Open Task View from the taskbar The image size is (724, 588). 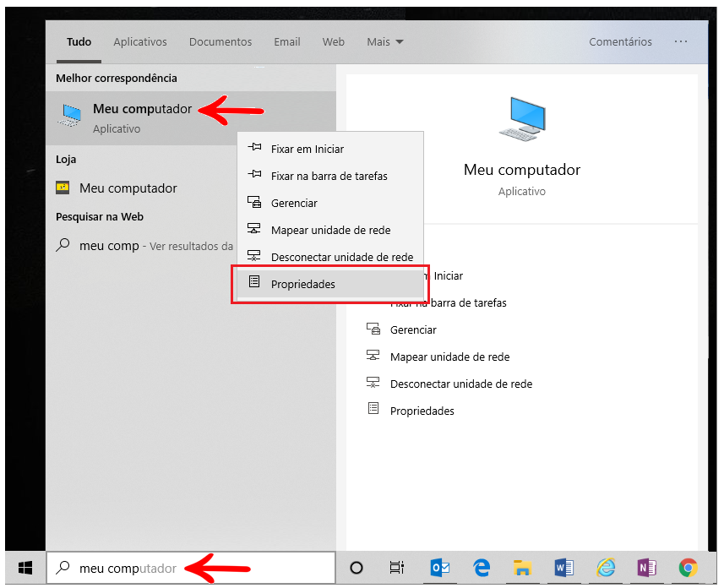pos(397,568)
